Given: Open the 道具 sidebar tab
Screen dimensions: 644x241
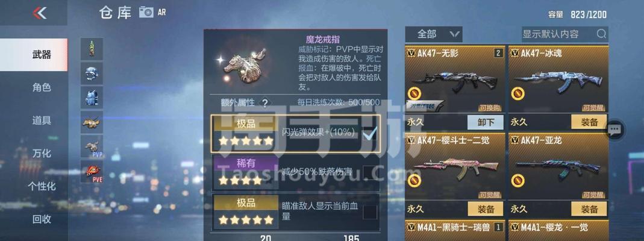Looking at the screenshot, I should click(42, 120).
